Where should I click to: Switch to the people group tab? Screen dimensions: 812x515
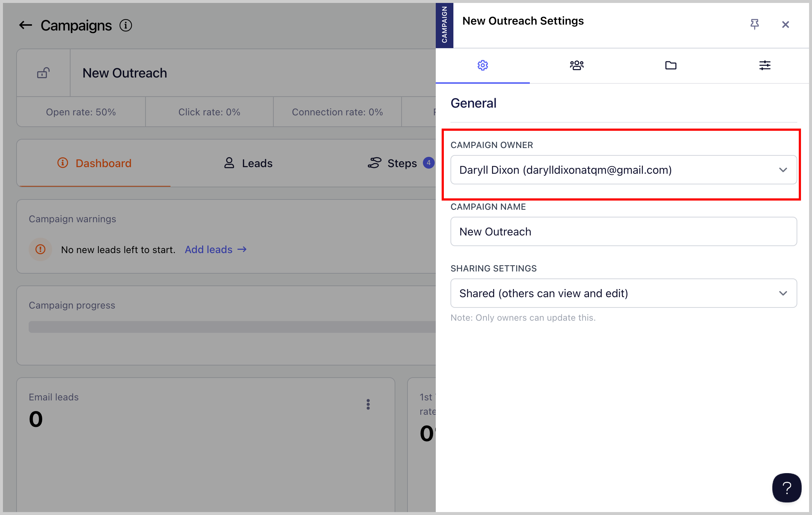click(576, 65)
